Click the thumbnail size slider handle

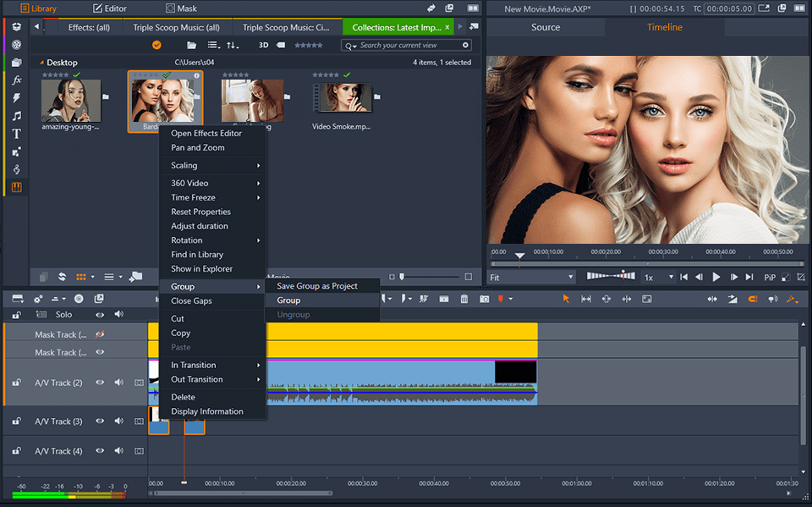[x=403, y=277]
